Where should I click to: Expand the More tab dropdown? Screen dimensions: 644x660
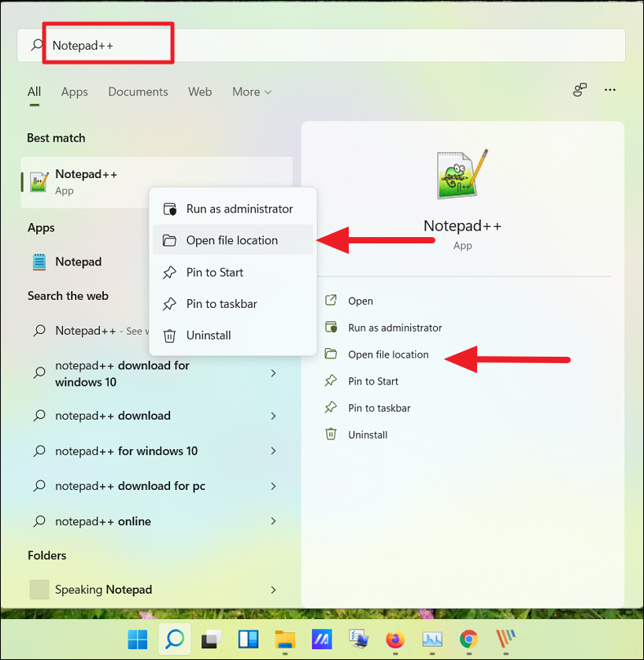pos(251,91)
